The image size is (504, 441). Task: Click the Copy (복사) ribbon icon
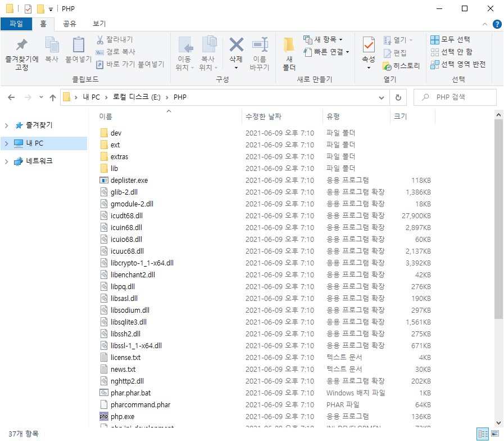pyautogui.click(x=52, y=45)
